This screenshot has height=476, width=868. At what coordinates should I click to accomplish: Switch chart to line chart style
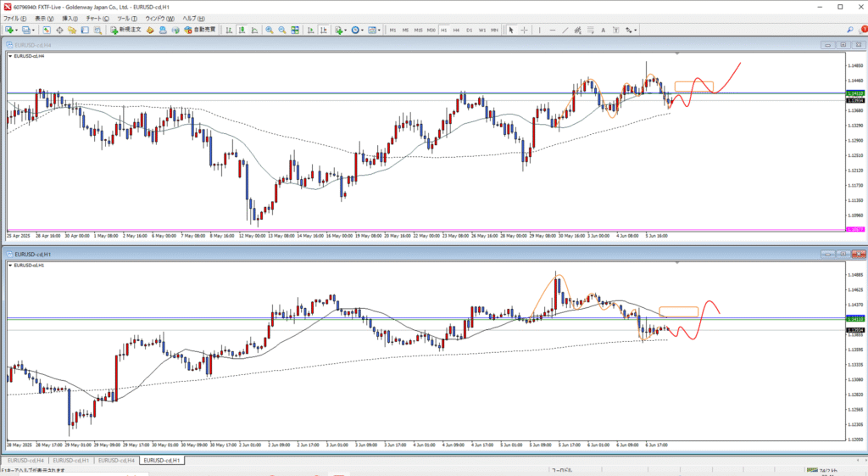coord(254,30)
